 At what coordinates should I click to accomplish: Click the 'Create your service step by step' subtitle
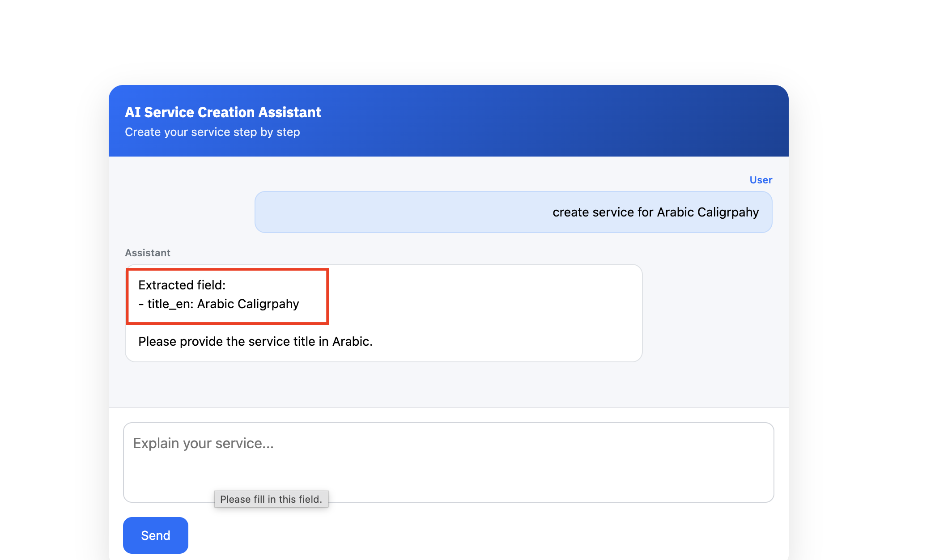[212, 132]
